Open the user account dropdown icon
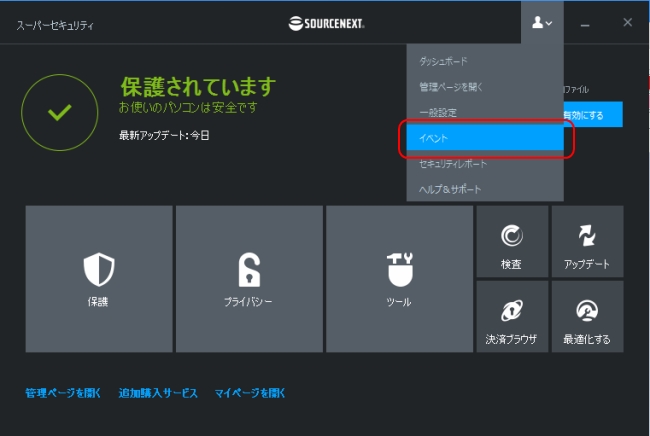The image size is (650, 436). (542, 22)
